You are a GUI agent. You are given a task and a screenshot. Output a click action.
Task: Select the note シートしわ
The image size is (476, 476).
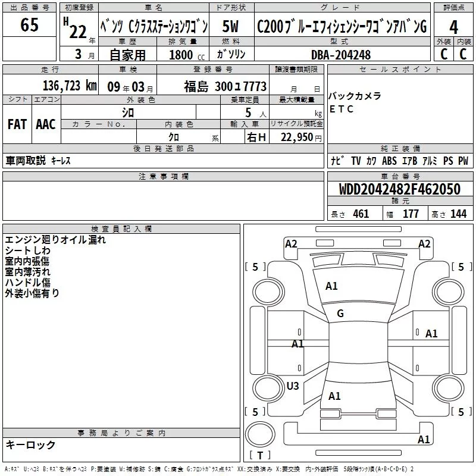pyautogui.click(x=27, y=250)
